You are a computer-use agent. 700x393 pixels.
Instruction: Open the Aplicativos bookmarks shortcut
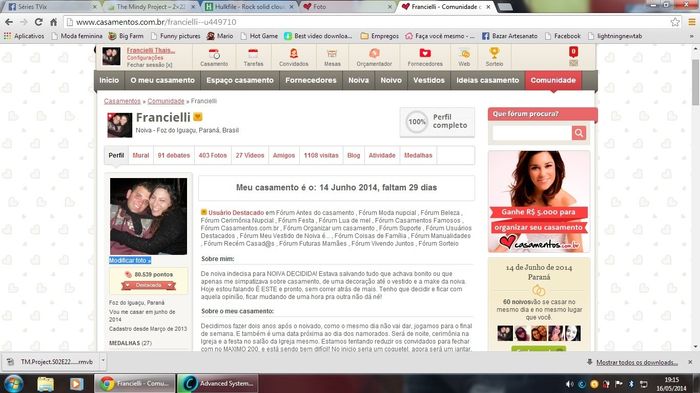point(24,36)
